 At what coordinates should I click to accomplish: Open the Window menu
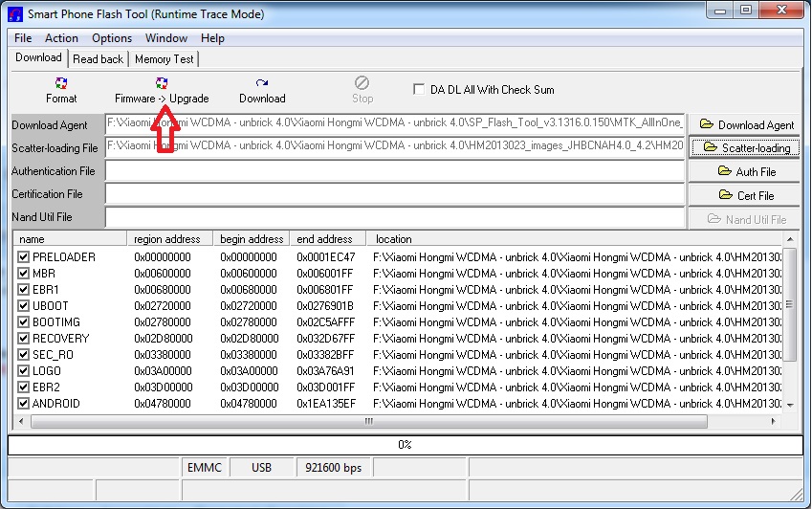[x=166, y=38]
